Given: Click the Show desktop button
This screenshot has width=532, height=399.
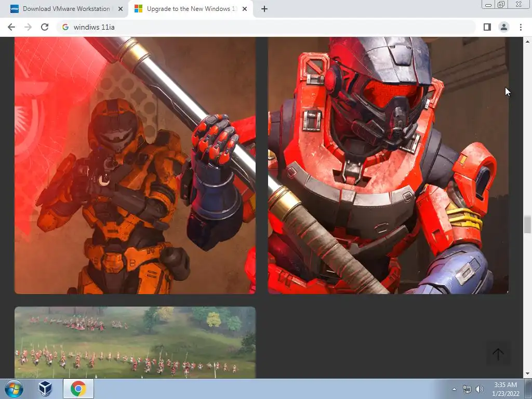Looking at the screenshot, I should point(528,389).
